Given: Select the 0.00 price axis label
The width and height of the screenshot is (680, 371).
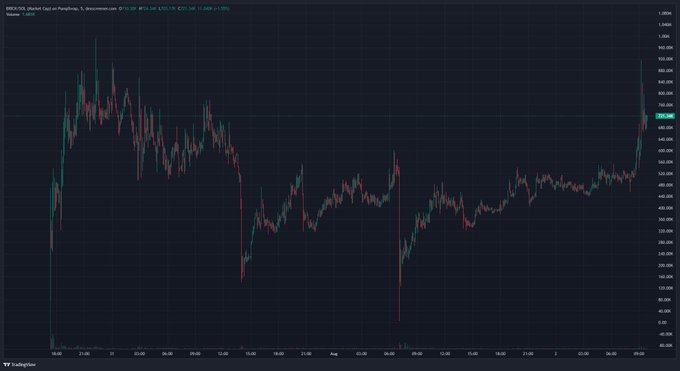Looking at the screenshot, I should (x=662, y=322).
